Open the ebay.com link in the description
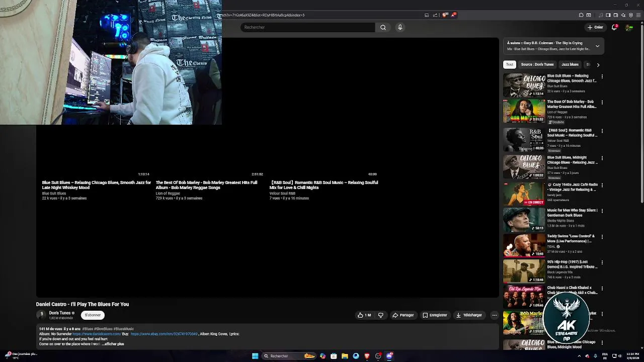 [164, 334]
